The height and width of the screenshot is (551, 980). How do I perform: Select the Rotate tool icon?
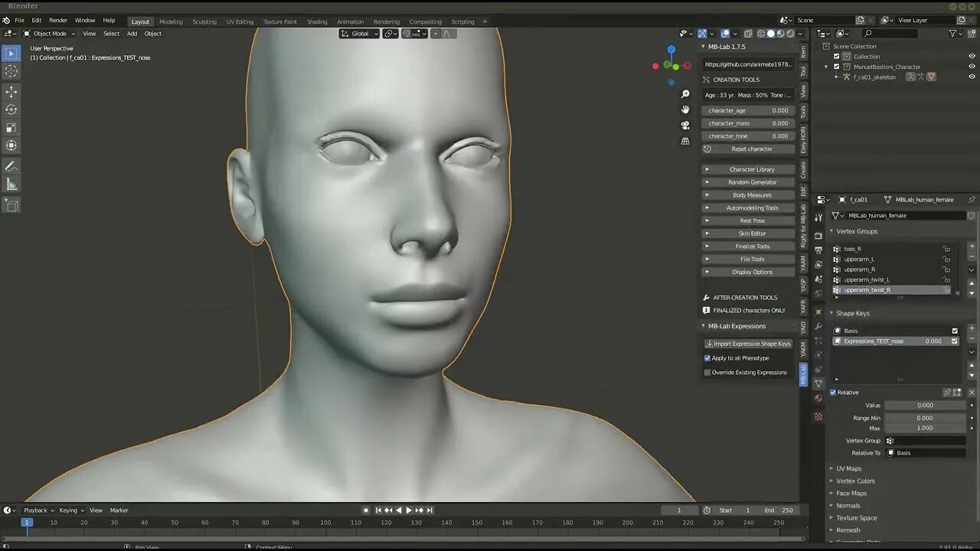pyautogui.click(x=11, y=109)
